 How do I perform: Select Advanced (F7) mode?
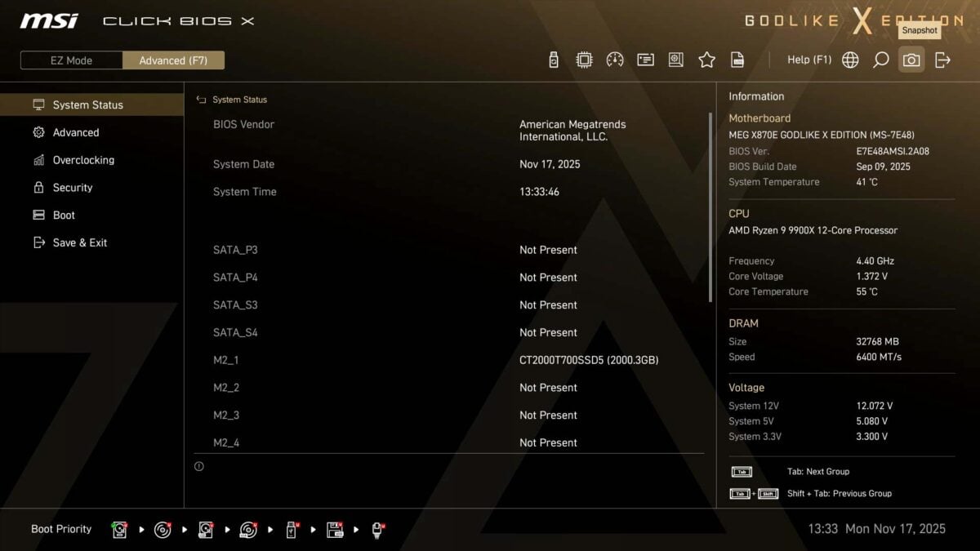(173, 60)
